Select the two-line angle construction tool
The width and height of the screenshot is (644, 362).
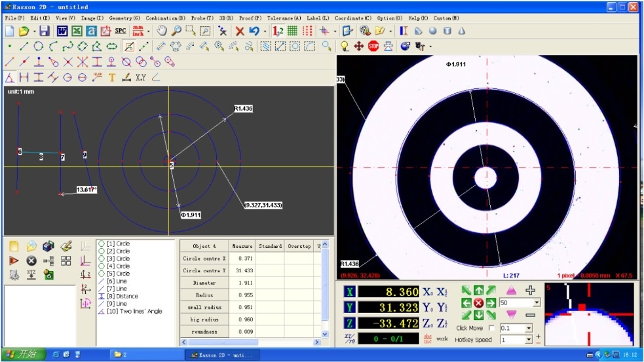tap(9, 77)
